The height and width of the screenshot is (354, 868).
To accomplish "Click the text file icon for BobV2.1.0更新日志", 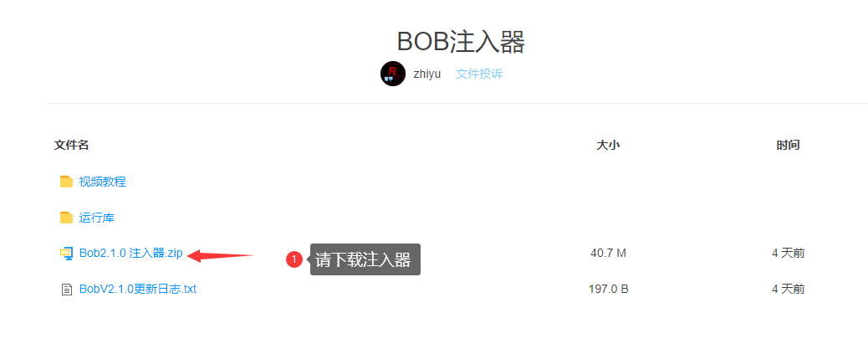I will click(66, 290).
